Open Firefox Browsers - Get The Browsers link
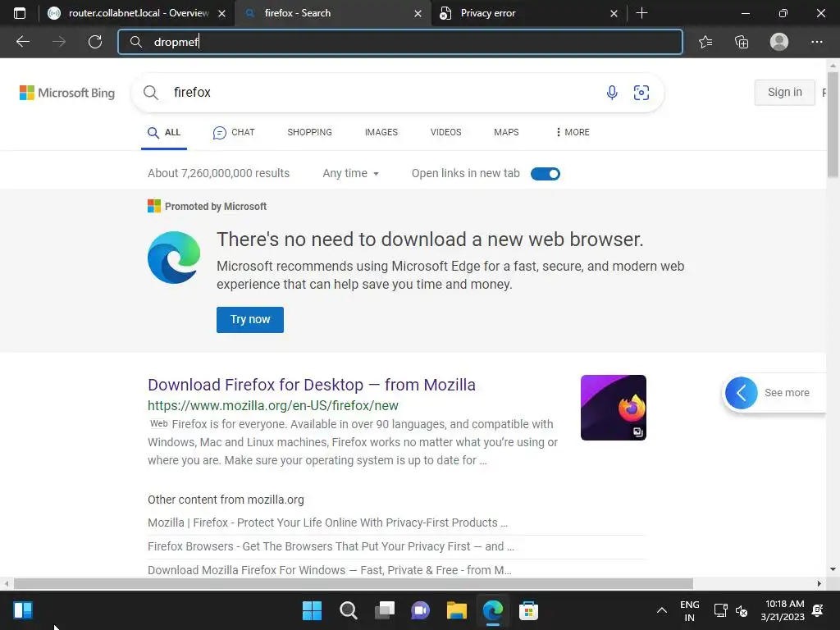Screen dimensions: 840x630 click(331, 546)
